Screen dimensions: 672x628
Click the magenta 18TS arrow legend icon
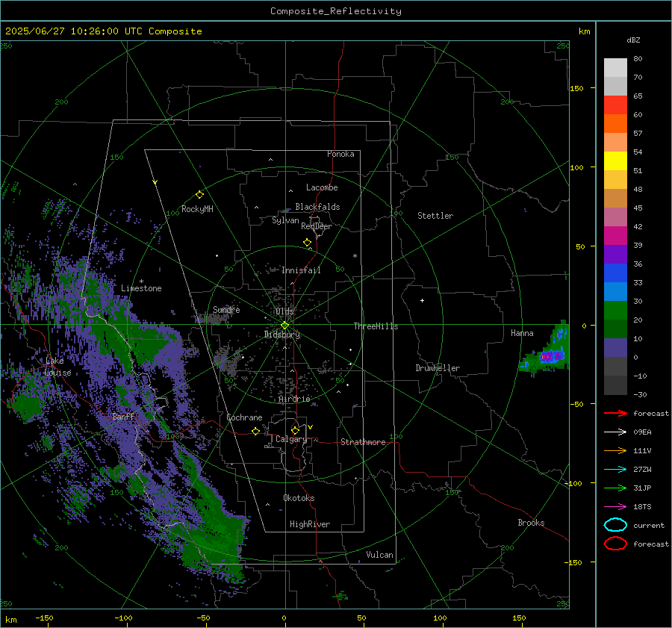click(x=615, y=507)
